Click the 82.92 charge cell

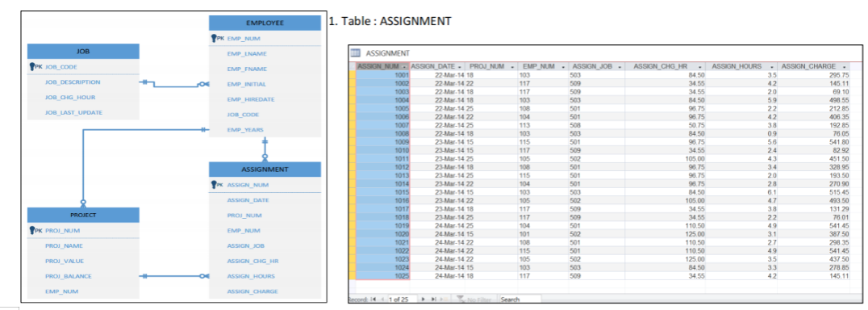coord(814,150)
